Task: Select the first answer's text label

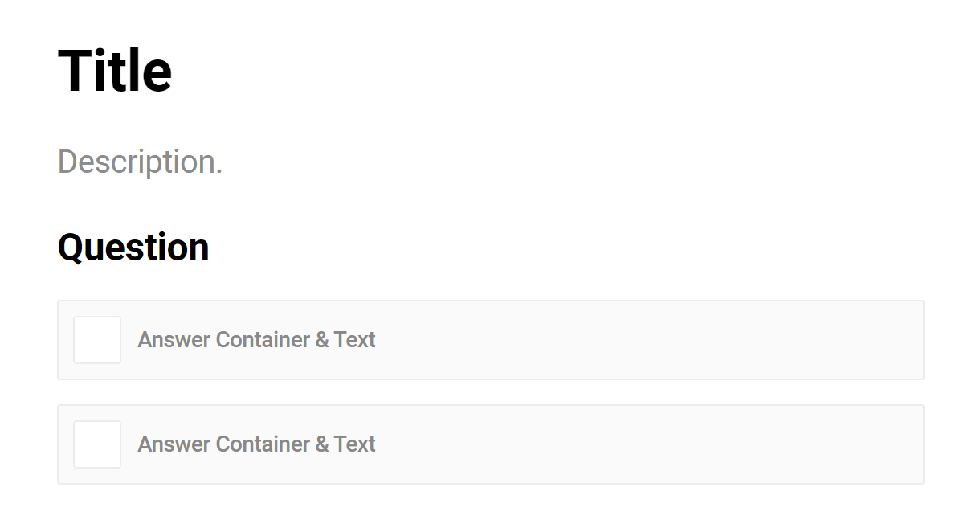Action: point(255,340)
